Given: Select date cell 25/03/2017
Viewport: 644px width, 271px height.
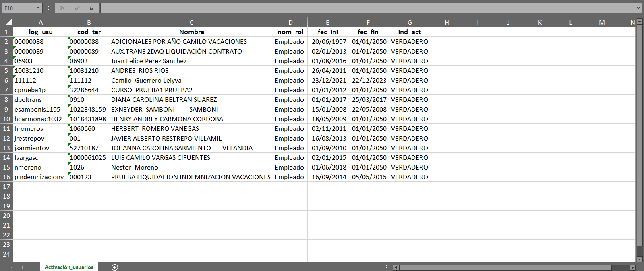Looking at the screenshot, I should 368,99.
